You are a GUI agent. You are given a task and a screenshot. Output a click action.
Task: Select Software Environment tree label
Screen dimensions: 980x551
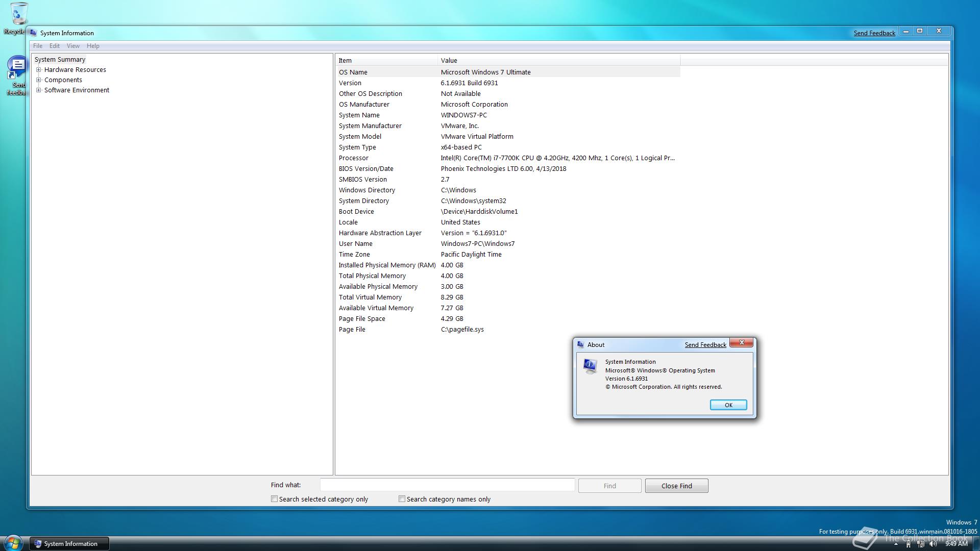point(77,90)
